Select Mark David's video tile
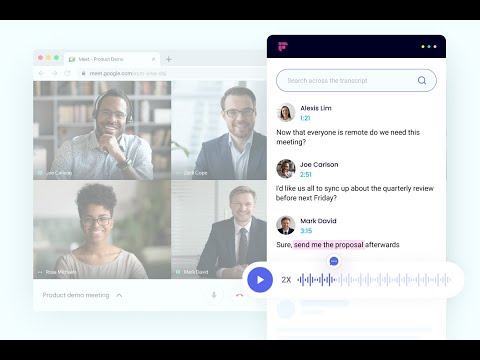Screen dimensions: 480x360 click(x=219, y=230)
